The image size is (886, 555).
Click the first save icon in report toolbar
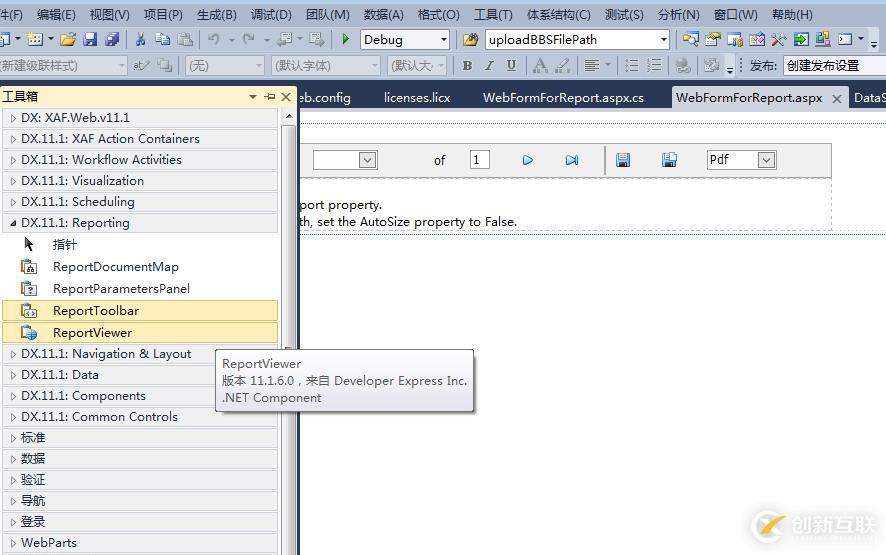coord(623,160)
